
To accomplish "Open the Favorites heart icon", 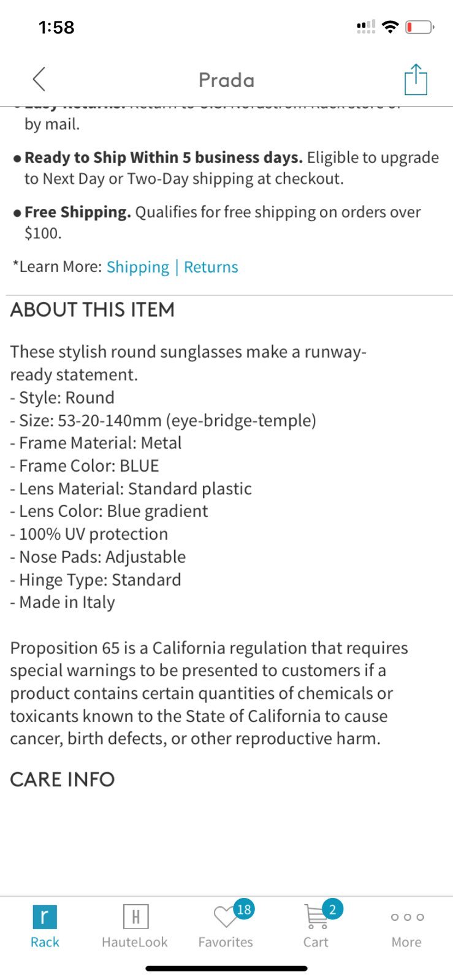I will (x=225, y=918).
